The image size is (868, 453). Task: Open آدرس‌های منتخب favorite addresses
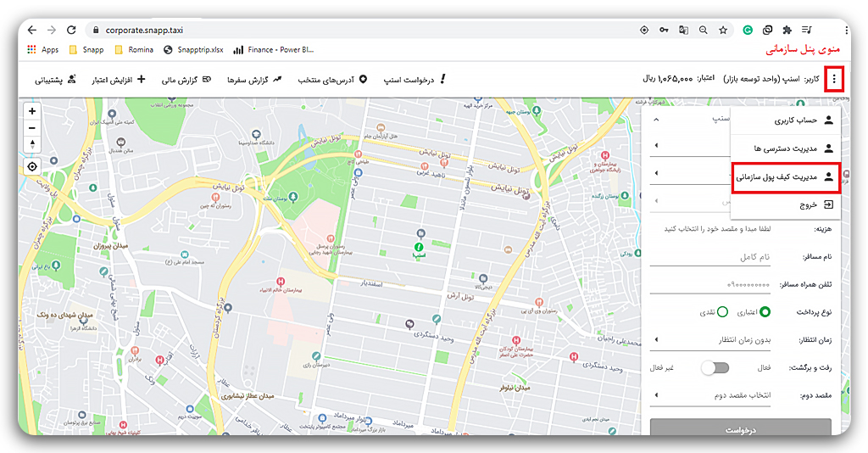(x=332, y=80)
